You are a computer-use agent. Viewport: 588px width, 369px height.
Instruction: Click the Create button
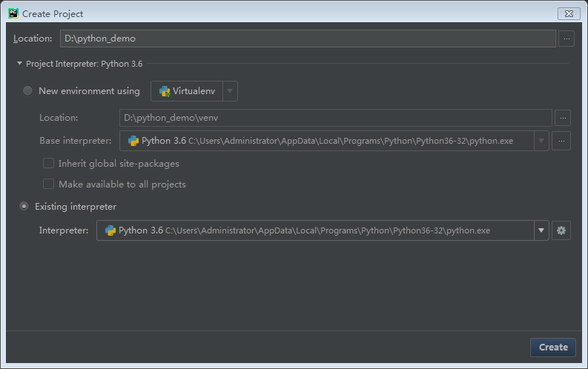click(552, 348)
